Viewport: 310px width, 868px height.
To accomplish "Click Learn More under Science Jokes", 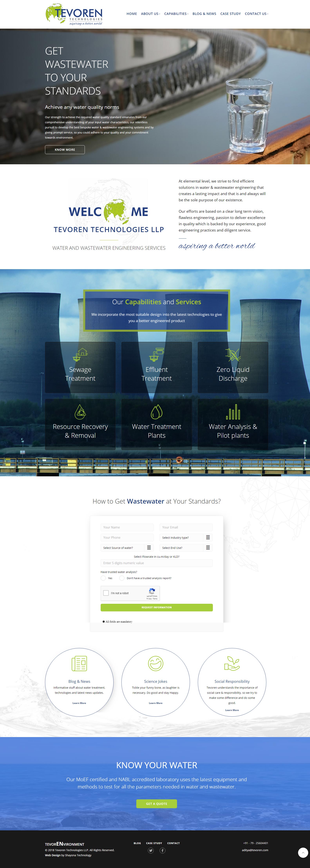I will click(155, 703).
